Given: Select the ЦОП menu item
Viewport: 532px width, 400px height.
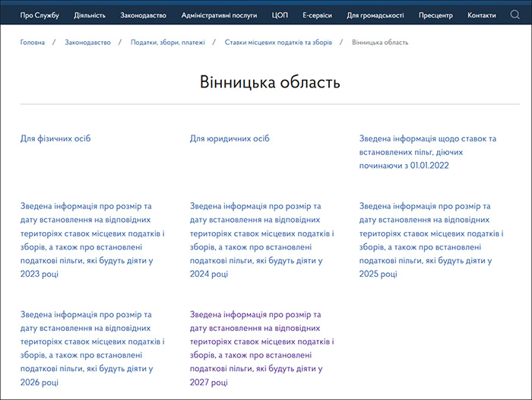Looking at the screenshot, I should coord(280,15).
